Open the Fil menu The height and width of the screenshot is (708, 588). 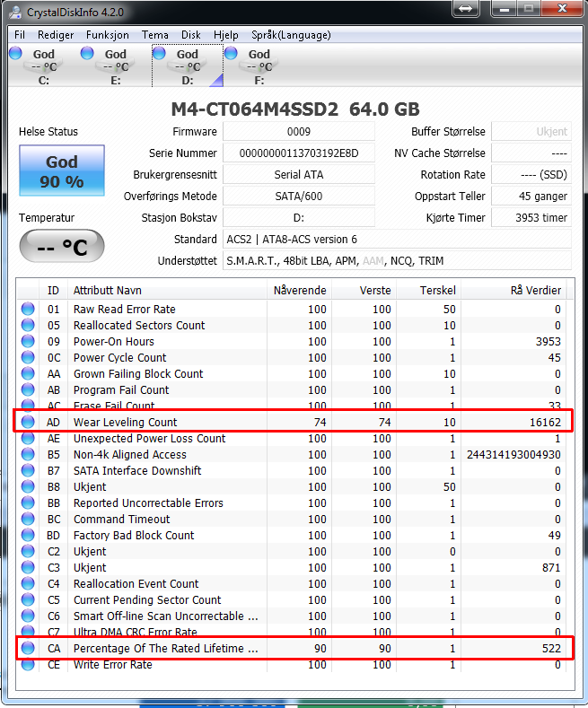click(x=20, y=35)
